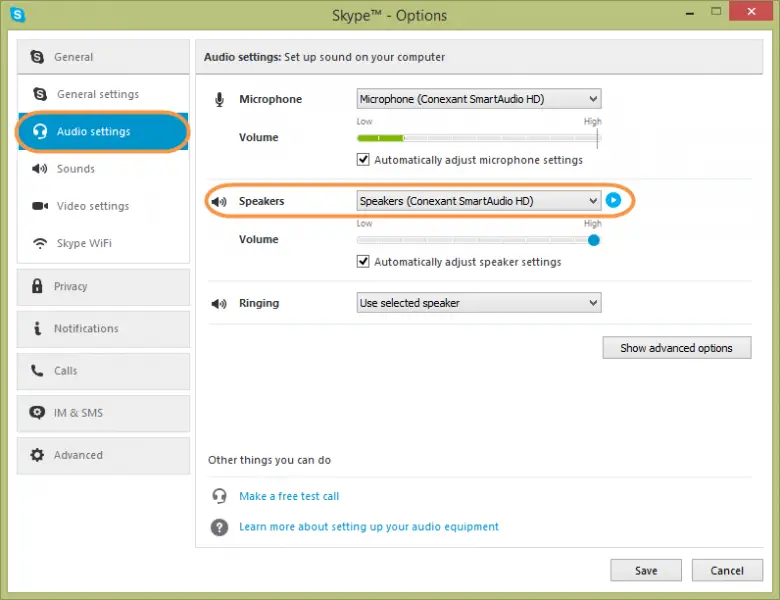Screen dimensions: 780x600
Task: Click the info icon beside Notifications
Action: pyautogui.click(x=37, y=328)
